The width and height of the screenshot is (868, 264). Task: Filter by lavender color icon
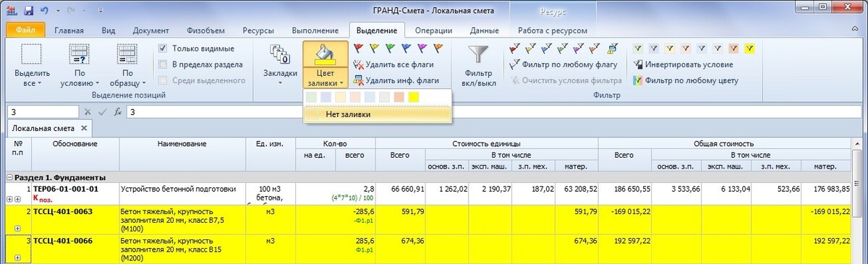[654, 48]
